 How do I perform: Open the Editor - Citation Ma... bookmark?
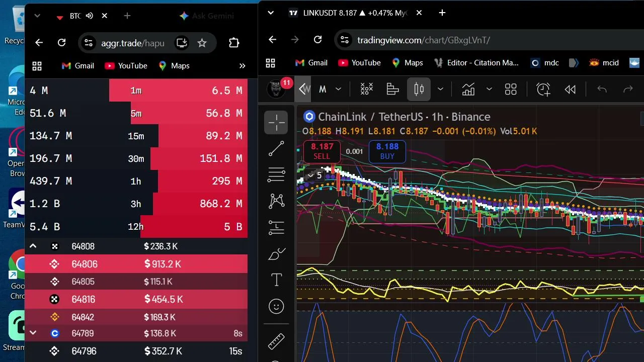pyautogui.click(x=475, y=63)
